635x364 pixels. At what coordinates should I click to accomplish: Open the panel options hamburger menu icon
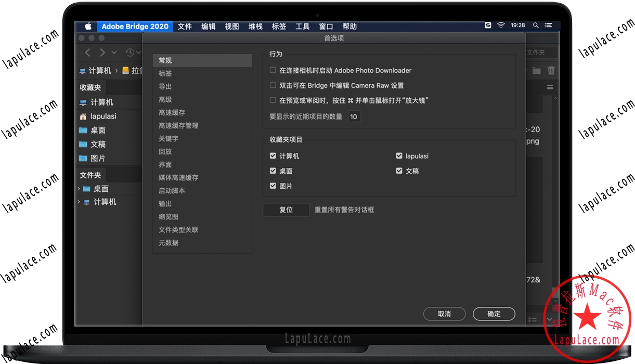click(x=550, y=87)
